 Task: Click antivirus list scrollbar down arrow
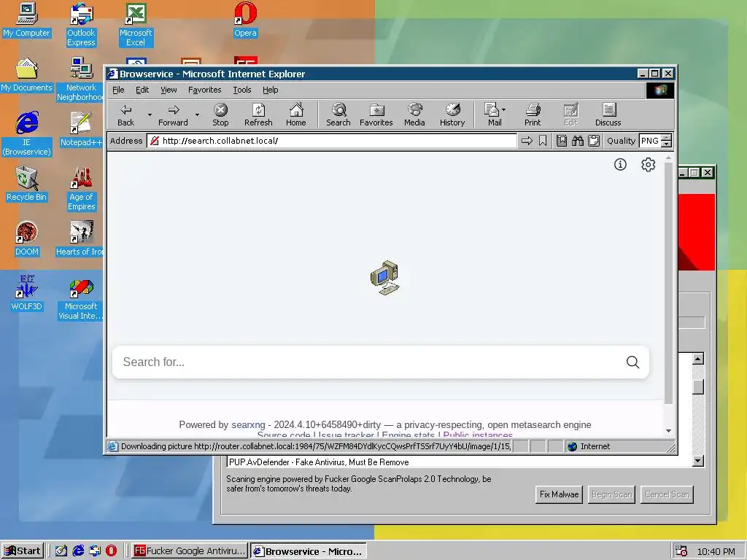(698, 461)
